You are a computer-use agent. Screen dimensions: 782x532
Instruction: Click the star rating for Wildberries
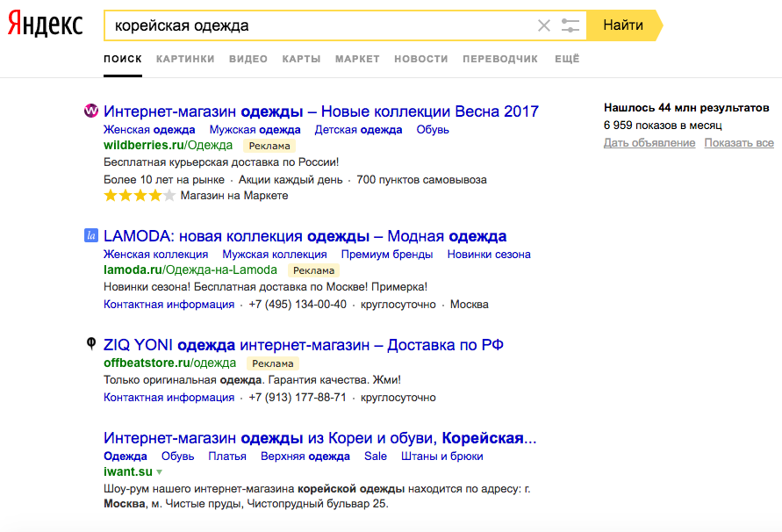140,196
